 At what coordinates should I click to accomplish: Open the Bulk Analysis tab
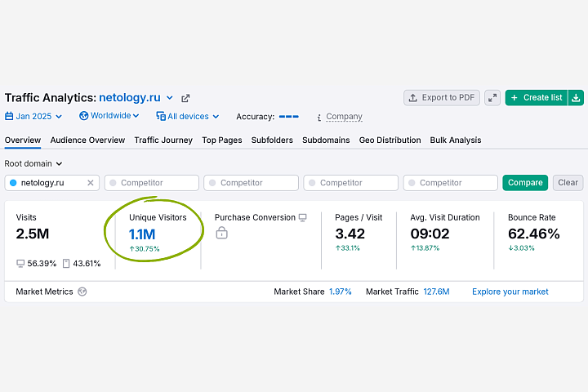[x=456, y=140]
